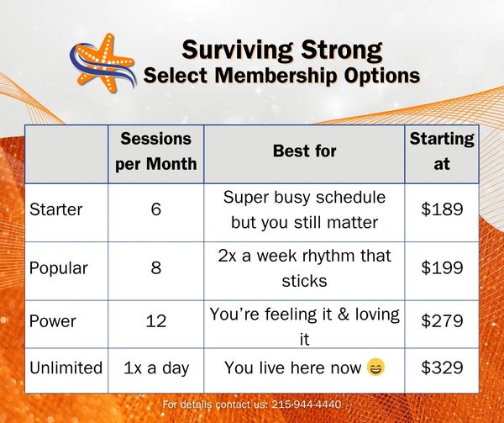Select the "Starting at" column header

442,151
